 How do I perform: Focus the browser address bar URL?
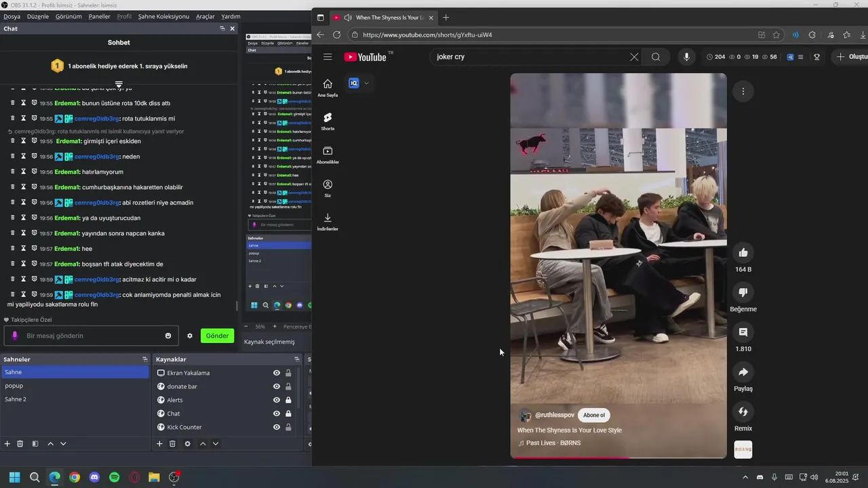pyautogui.click(x=427, y=35)
